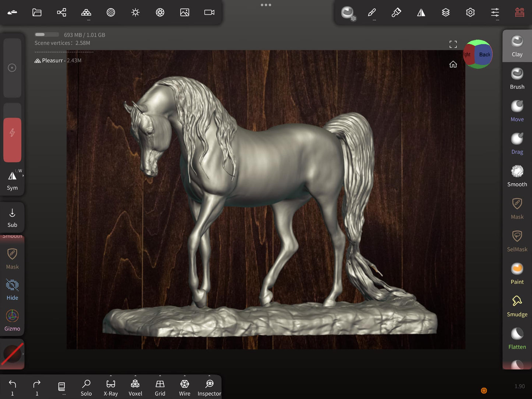Image resolution: width=532 pixels, height=399 pixels.
Task: Open the Interface sliders menu
Action: pos(495,13)
